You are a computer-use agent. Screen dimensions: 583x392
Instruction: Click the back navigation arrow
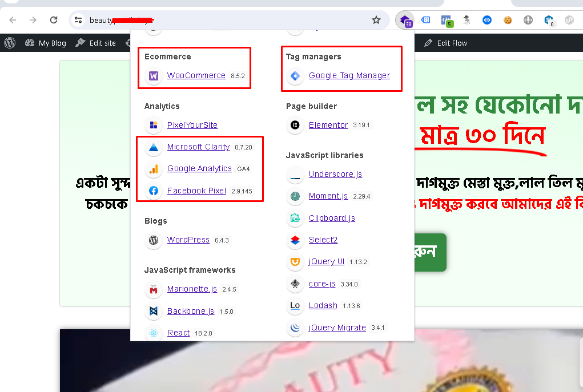coord(13,20)
